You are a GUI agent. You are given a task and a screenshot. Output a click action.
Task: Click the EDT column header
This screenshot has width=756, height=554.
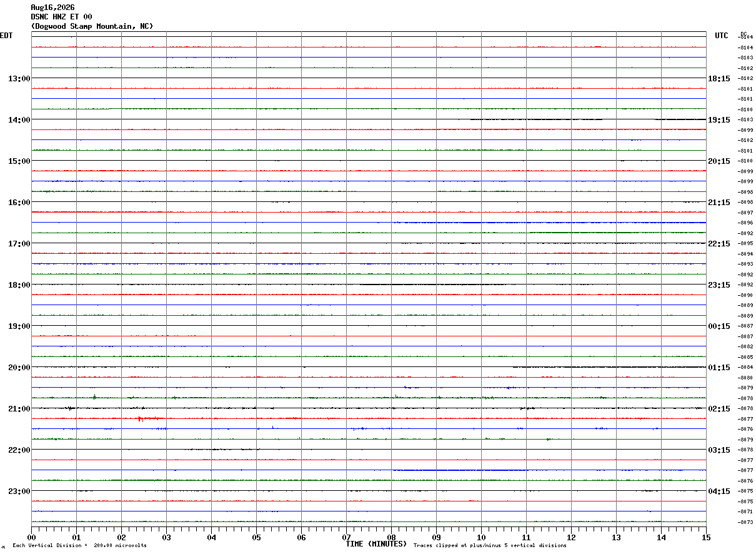[x=6, y=36]
